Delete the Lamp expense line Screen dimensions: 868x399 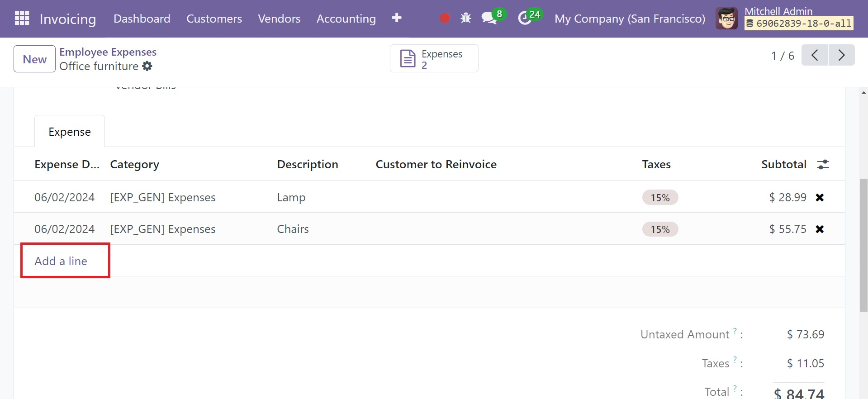click(820, 197)
